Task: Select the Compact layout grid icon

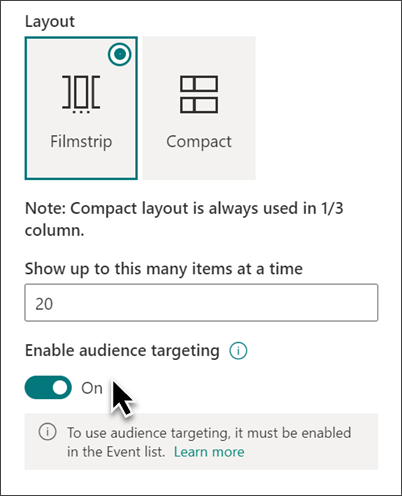Action: 199,94
